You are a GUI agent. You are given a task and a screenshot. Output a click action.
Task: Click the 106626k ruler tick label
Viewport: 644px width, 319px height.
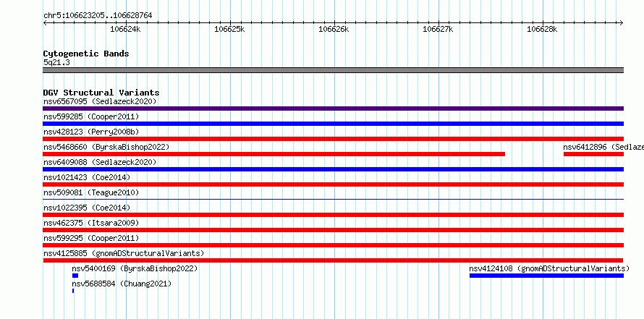[x=334, y=29]
